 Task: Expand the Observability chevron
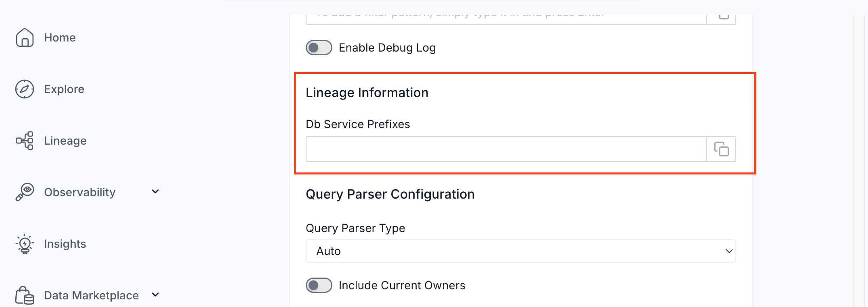[155, 191]
